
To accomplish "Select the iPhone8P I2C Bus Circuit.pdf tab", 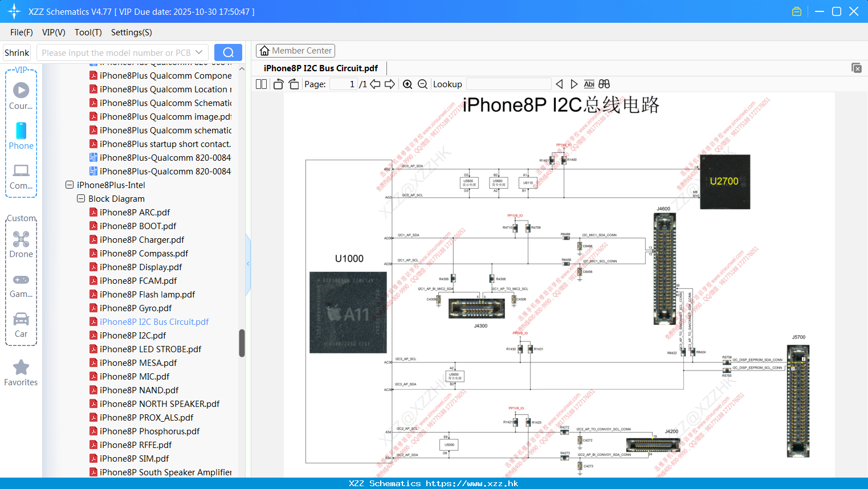I will pyautogui.click(x=321, y=68).
